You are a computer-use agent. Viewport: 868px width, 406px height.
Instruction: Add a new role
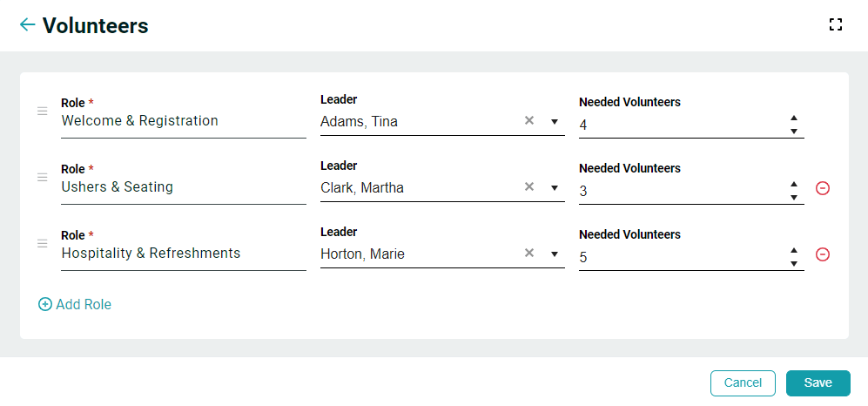tap(75, 304)
